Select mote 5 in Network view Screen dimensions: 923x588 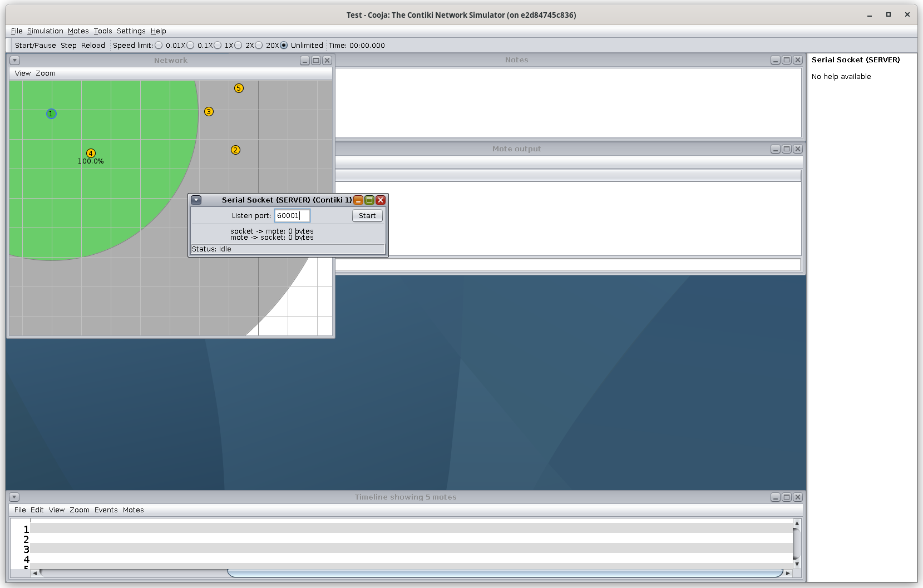click(x=239, y=88)
